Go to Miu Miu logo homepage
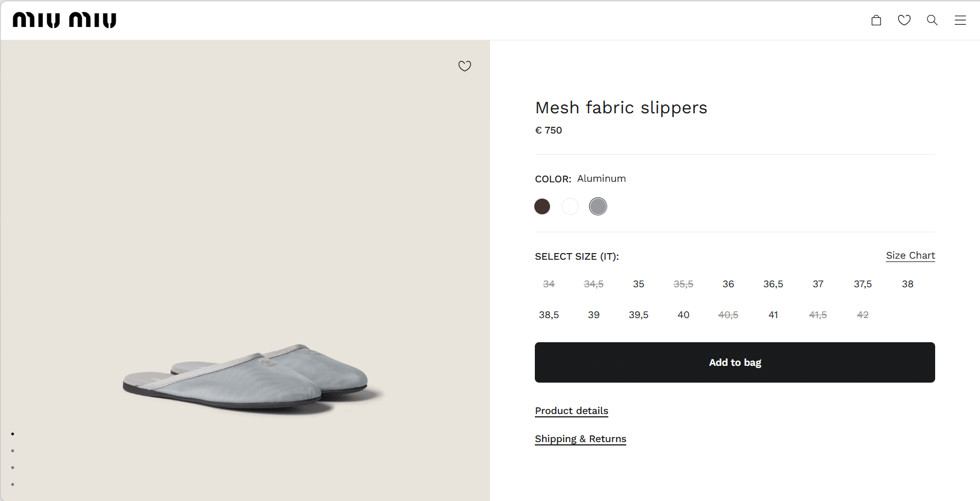The height and width of the screenshot is (501, 980). tap(64, 20)
